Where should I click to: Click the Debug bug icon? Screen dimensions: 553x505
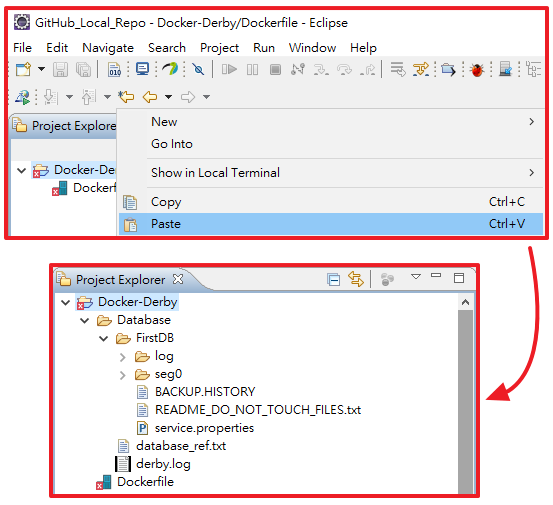point(477,69)
